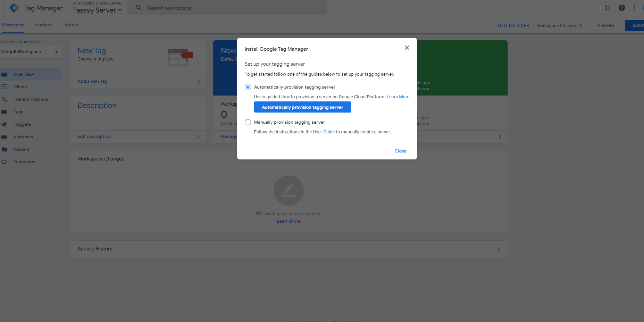
Task: Open the Google apps grid icon
Action: [x=608, y=8]
